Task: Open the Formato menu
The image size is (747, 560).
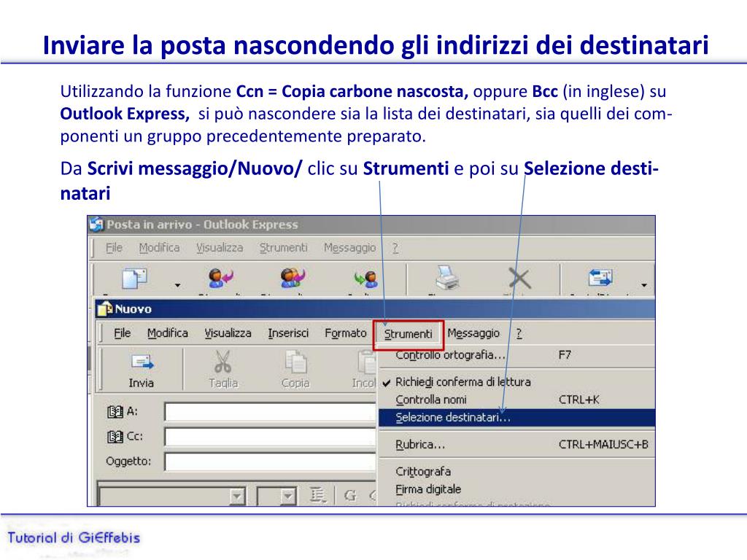Action: (x=345, y=332)
